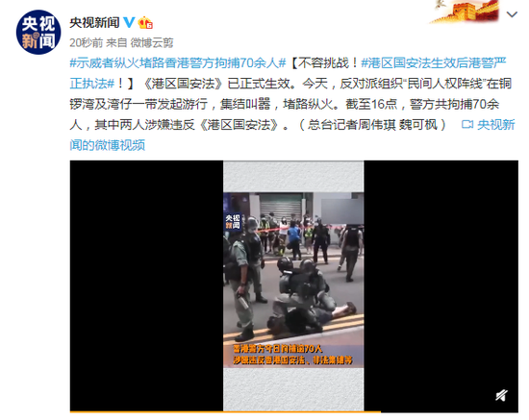
Task: Click the orange subtitle caption in video
Action: [292, 355]
